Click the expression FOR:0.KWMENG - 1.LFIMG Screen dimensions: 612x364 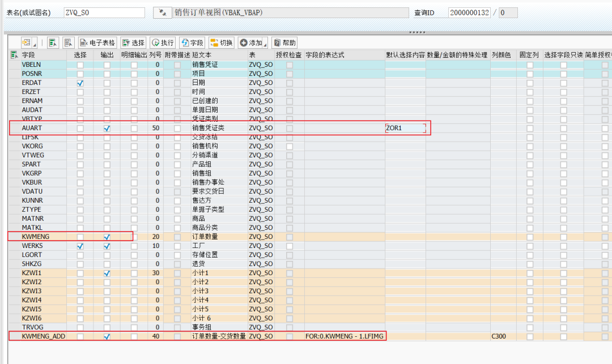(x=345, y=336)
